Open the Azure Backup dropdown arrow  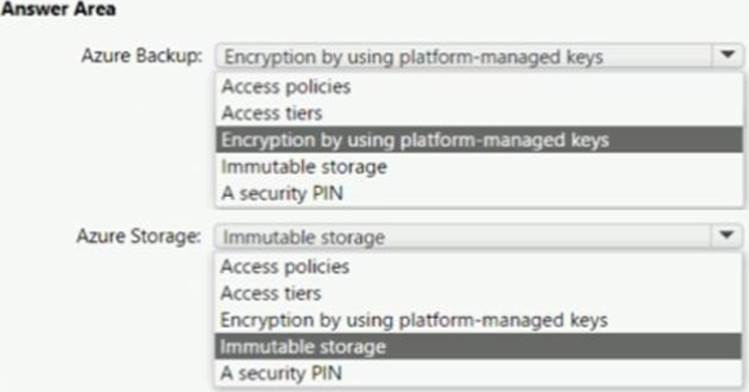point(728,56)
